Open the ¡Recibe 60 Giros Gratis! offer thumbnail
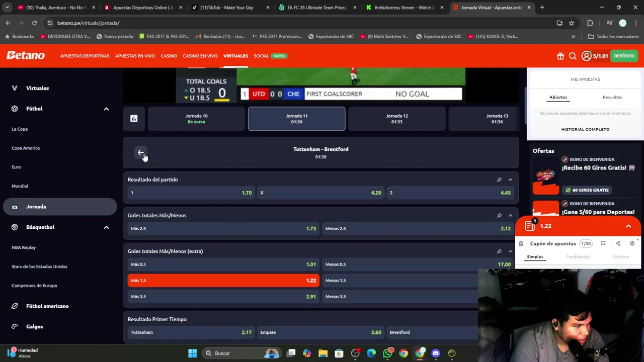This screenshot has height=362, width=644. tap(545, 175)
